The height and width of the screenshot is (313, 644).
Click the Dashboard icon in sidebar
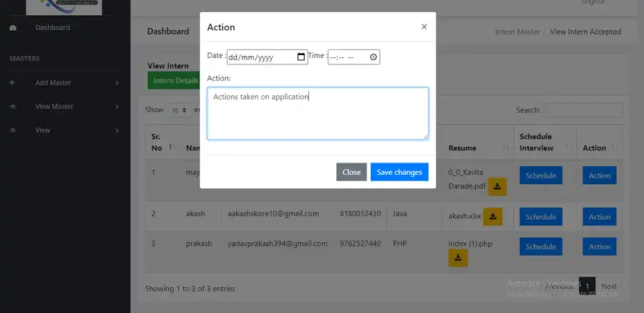[13, 28]
